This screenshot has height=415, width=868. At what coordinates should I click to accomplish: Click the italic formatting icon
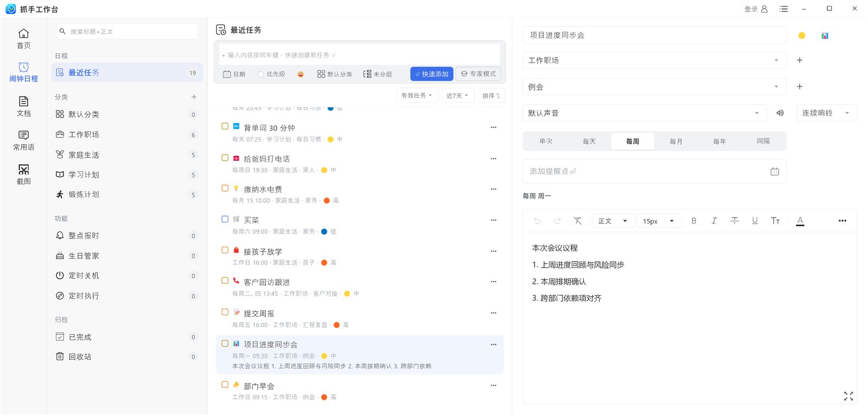pos(714,221)
